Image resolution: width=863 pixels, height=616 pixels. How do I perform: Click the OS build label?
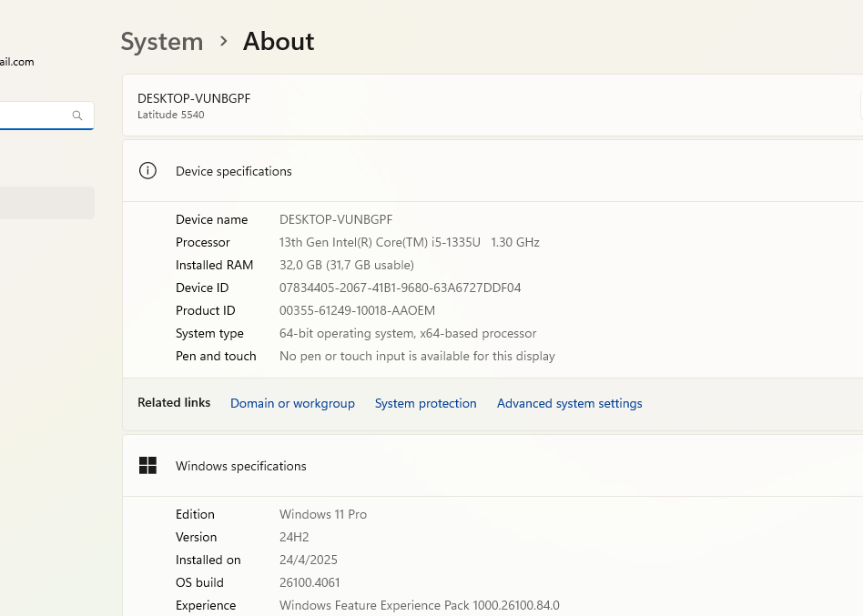[x=199, y=582]
